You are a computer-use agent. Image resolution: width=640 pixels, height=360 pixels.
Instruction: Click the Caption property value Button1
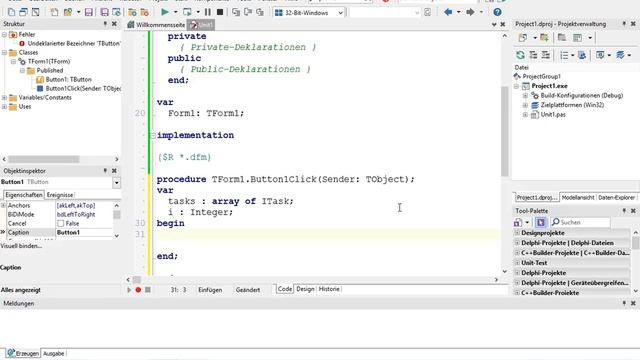(84, 232)
